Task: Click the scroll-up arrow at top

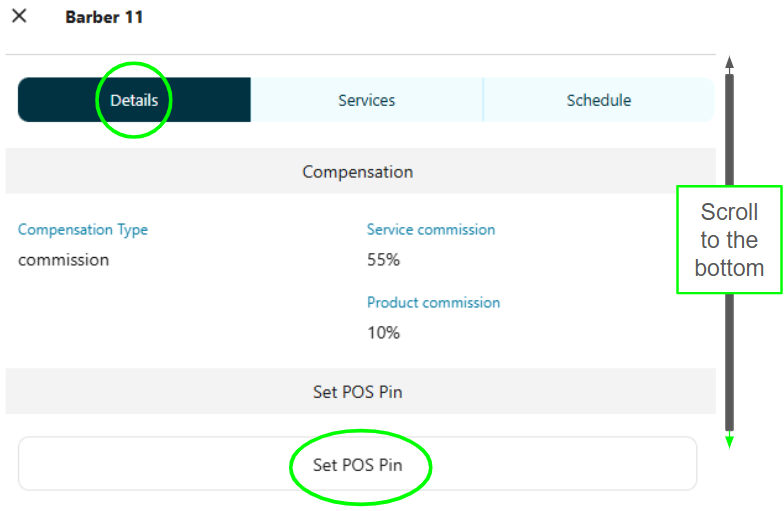Action: 729,63
